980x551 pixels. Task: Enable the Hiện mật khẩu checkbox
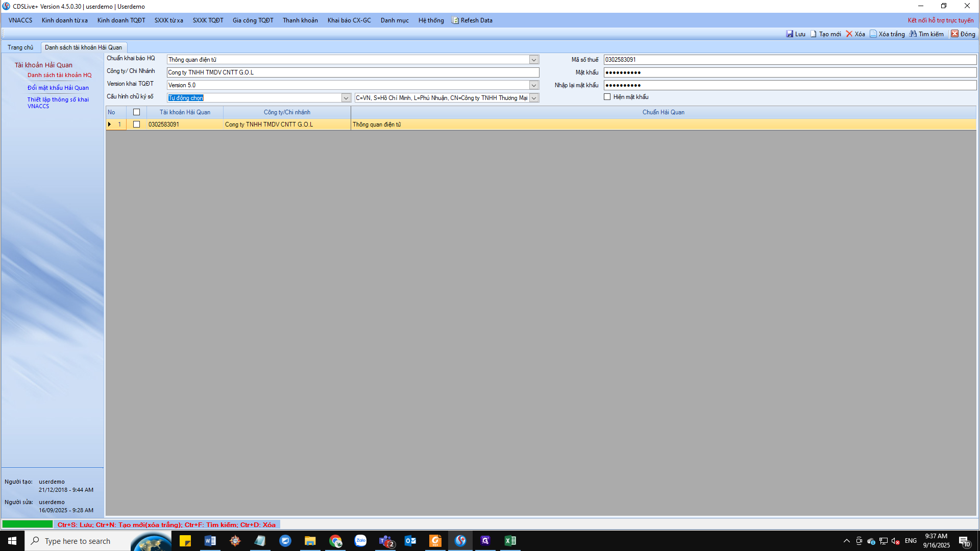coord(607,97)
